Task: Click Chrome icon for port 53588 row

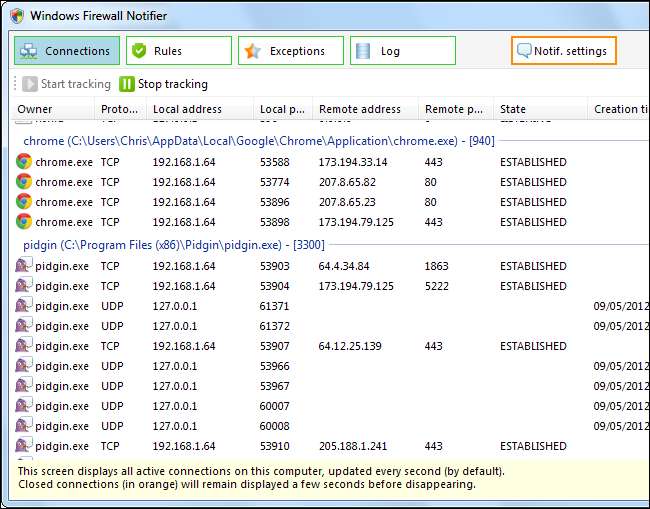Action: pos(24,162)
